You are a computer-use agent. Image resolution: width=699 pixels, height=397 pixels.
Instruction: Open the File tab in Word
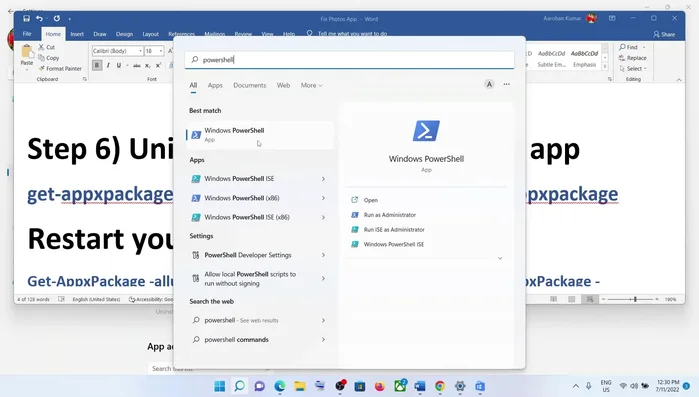[27, 34]
